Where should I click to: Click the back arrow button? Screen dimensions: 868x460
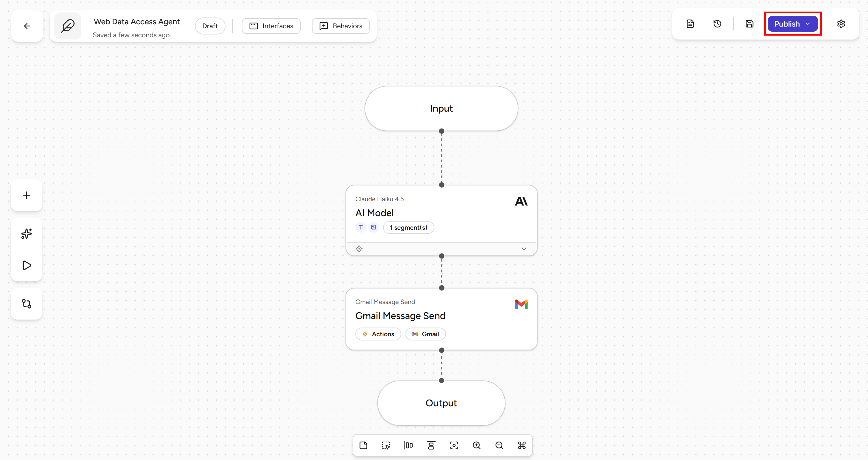coord(27,26)
